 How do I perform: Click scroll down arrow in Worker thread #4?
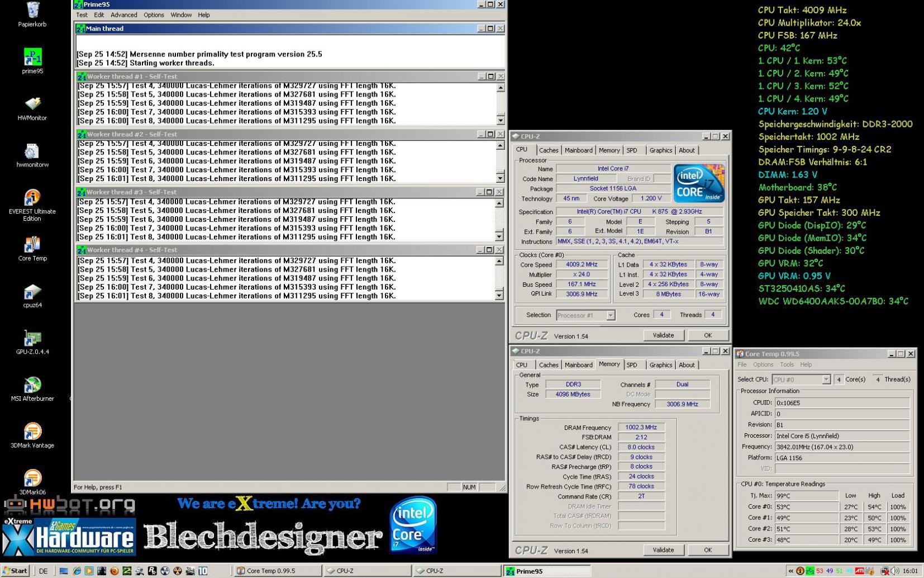pos(500,295)
